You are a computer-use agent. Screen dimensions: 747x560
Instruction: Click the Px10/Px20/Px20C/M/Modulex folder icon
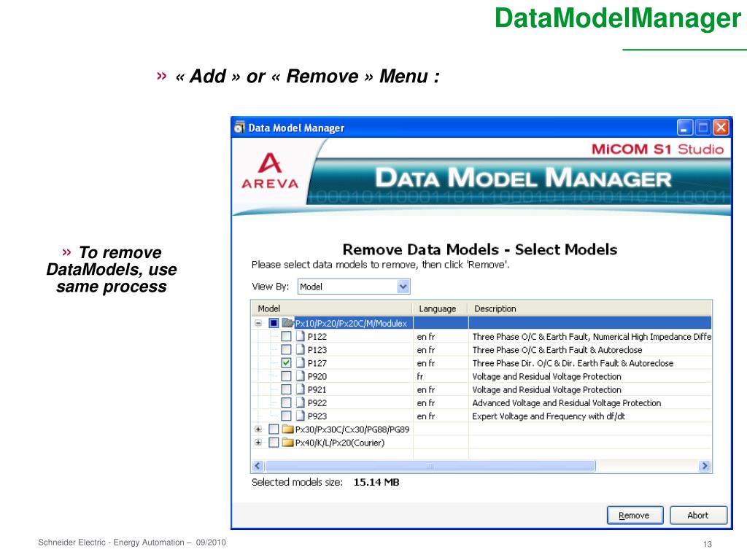tap(287, 323)
